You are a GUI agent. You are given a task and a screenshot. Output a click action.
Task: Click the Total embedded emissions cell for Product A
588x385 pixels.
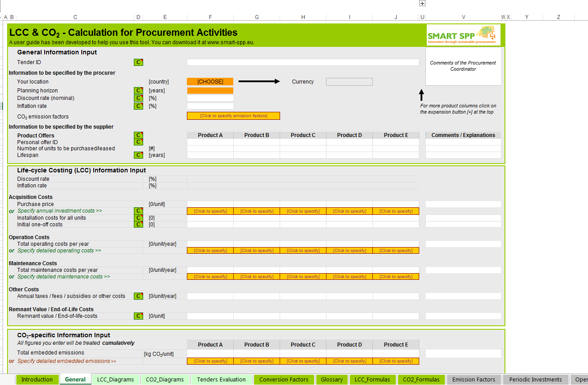click(x=210, y=353)
